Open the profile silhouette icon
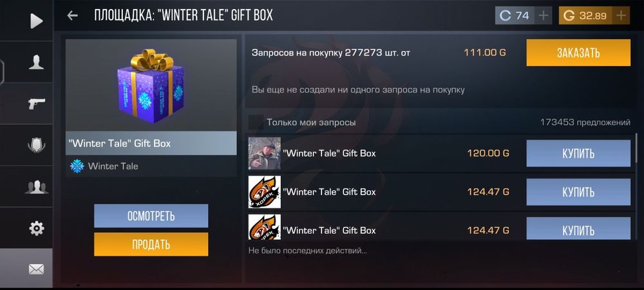The width and height of the screenshot is (644, 290). [x=36, y=62]
